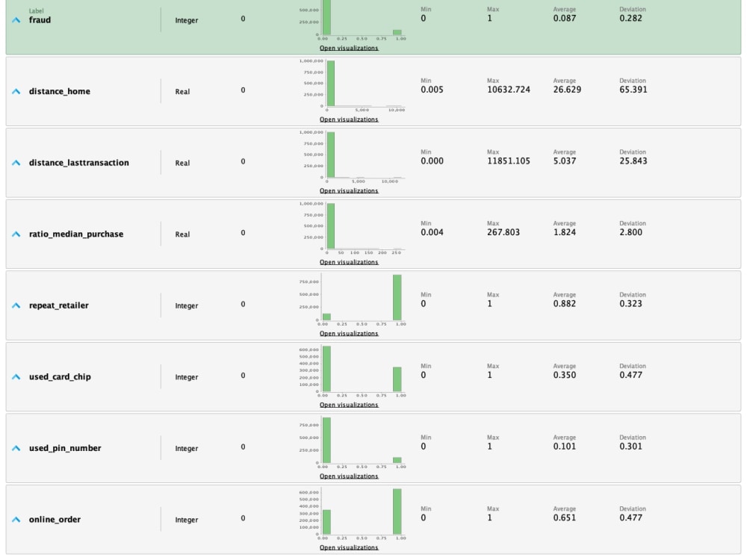Open visualizations for ratio_median_purchase

click(x=348, y=261)
